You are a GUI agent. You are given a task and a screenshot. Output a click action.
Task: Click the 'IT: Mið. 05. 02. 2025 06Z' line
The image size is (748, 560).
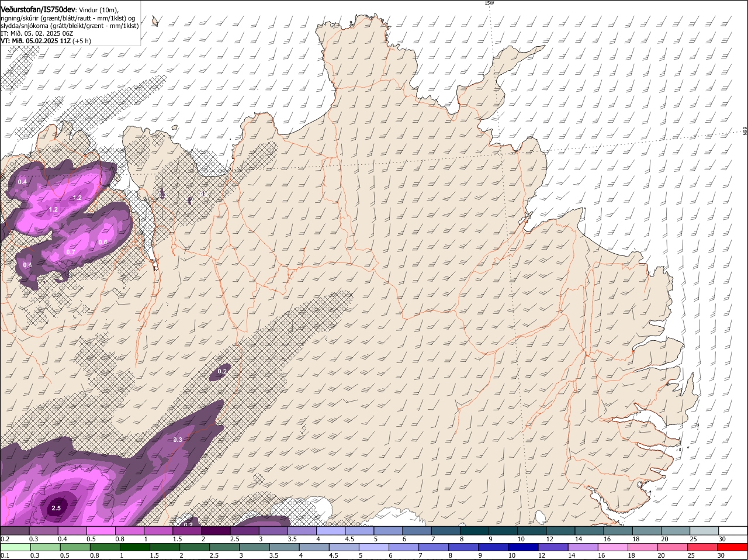tap(37, 33)
